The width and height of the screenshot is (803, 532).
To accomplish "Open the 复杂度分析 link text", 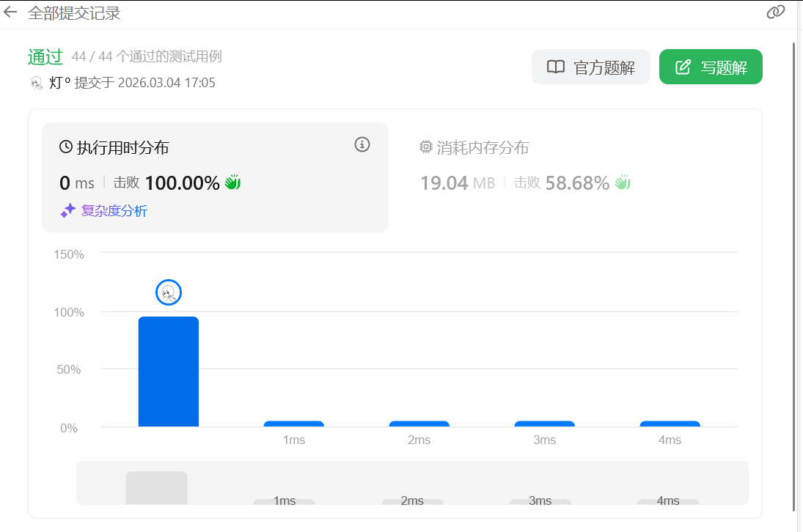I will (x=114, y=211).
